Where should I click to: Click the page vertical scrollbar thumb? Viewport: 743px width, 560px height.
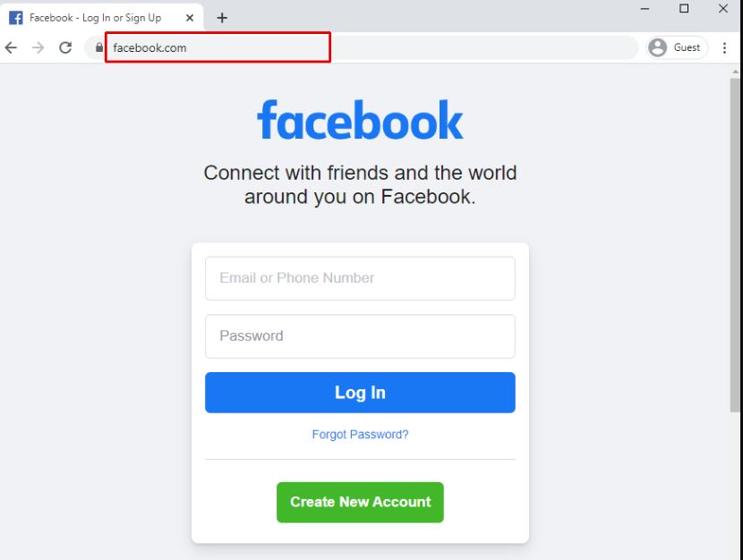click(x=735, y=245)
